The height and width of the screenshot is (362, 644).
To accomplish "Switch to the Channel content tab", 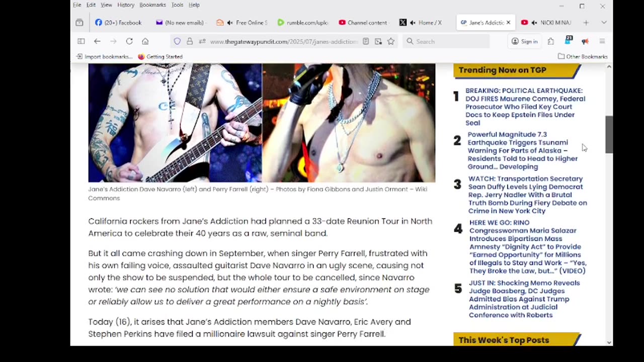I will coord(363,23).
